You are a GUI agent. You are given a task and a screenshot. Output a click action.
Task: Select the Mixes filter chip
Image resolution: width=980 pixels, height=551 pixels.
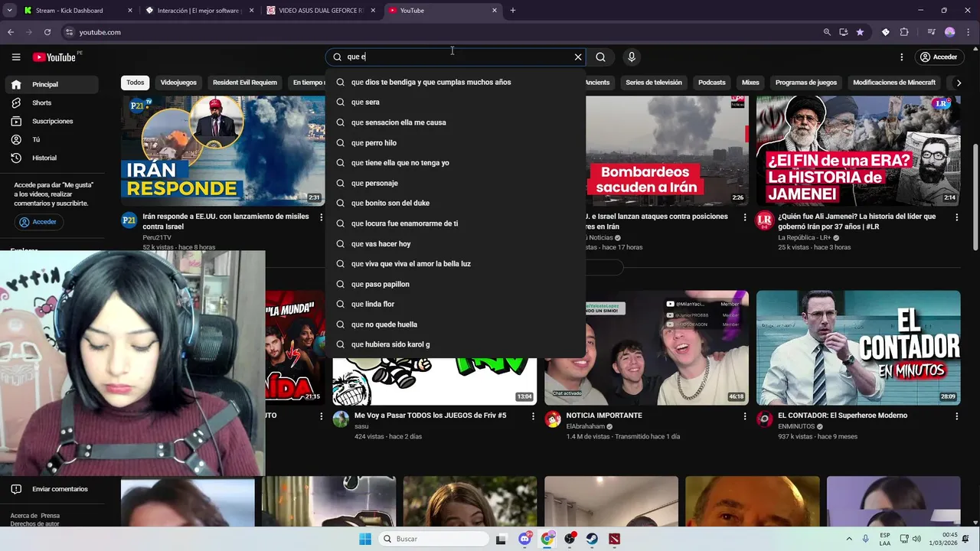pyautogui.click(x=750, y=83)
